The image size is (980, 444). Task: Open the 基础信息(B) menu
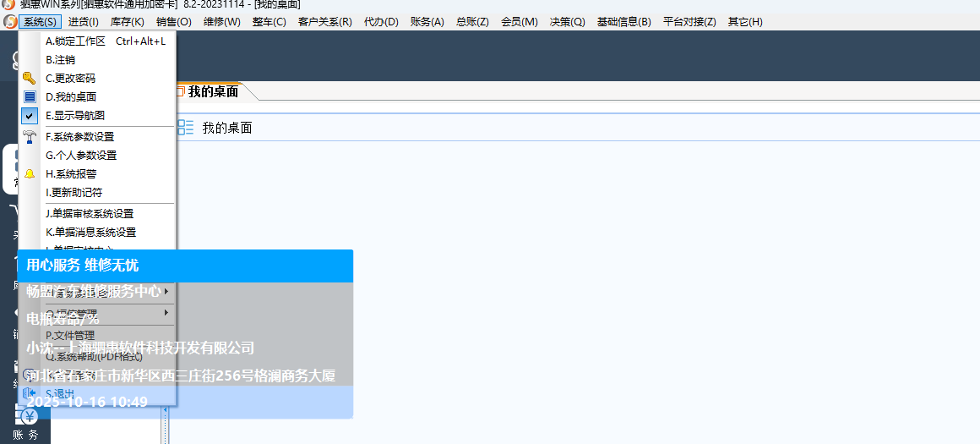(x=623, y=21)
